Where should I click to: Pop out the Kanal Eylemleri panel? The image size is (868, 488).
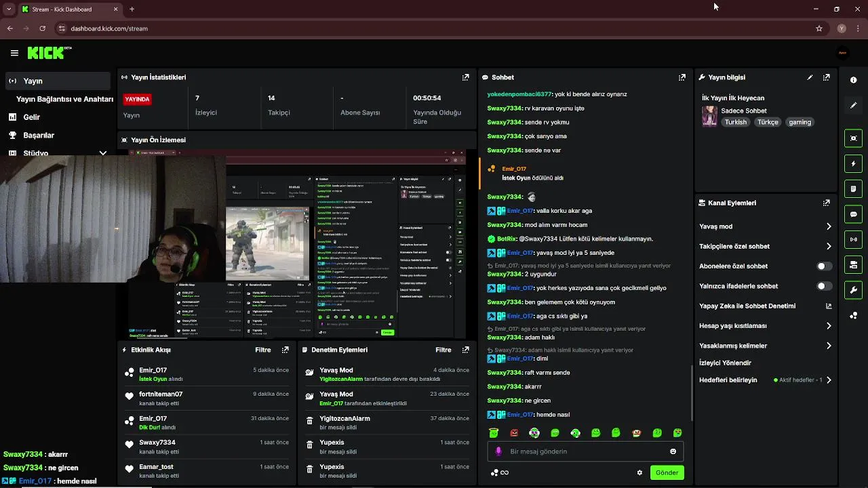pos(826,203)
